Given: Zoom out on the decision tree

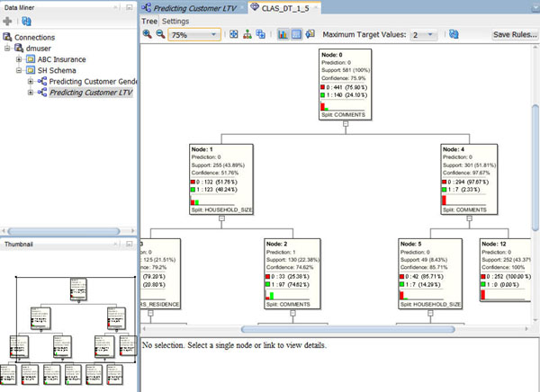Looking at the screenshot, I should click(160, 34).
